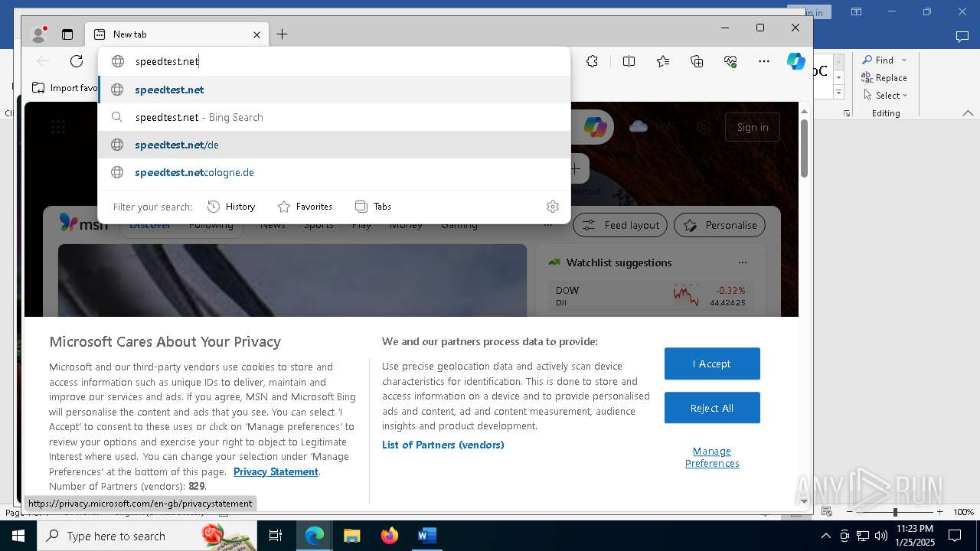Select speedtest.net suggestion

tap(335, 90)
